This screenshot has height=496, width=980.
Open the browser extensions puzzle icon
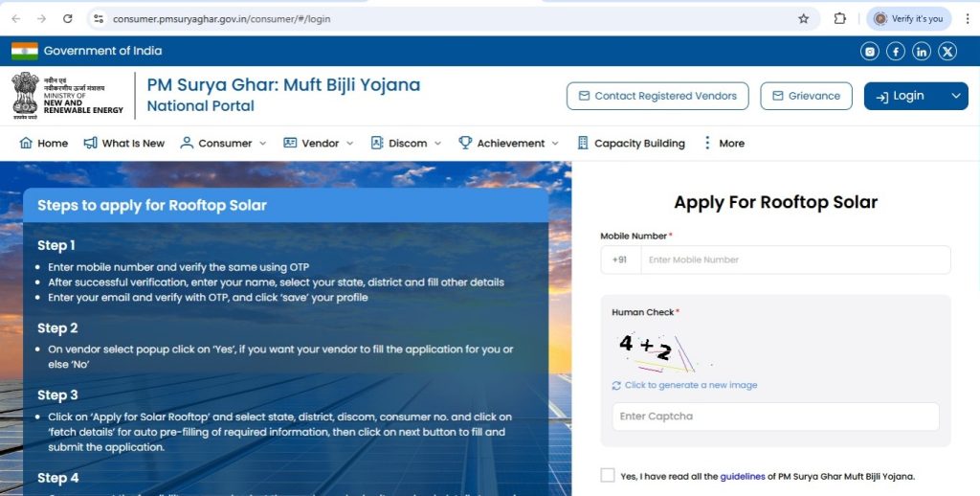pos(840,19)
